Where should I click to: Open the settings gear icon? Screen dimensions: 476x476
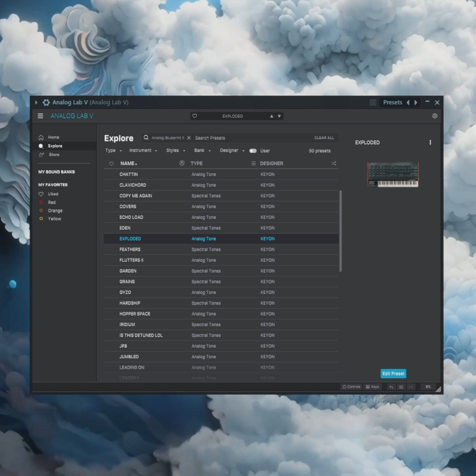point(435,116)
